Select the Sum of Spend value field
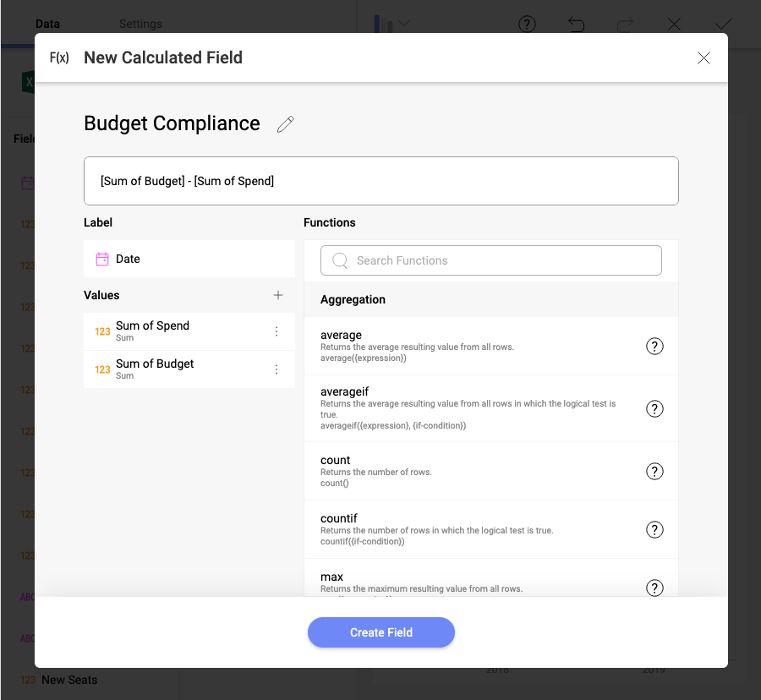761x700 pixels. click(x=152, y=326)
